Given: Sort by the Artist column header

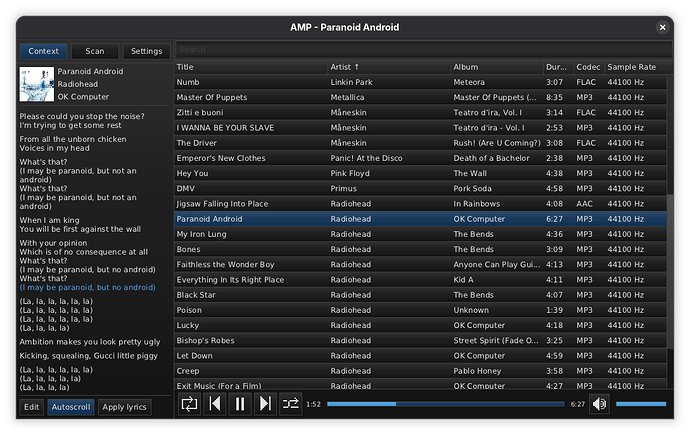Looking at the screenshot, I should click(x=389, y=67).
